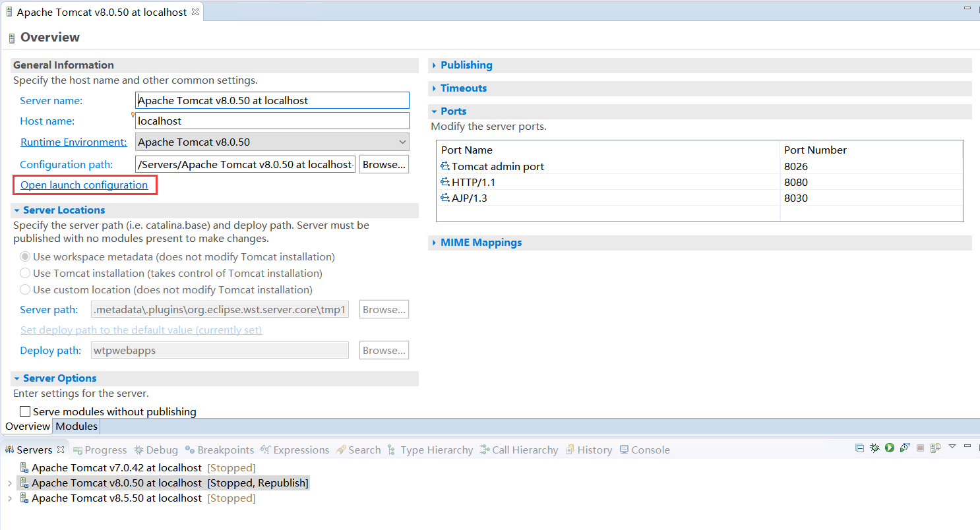The width and height of the screenshot is (980, 530).
Task: Click the Server name input field
Action: click(x=272, y=100)
